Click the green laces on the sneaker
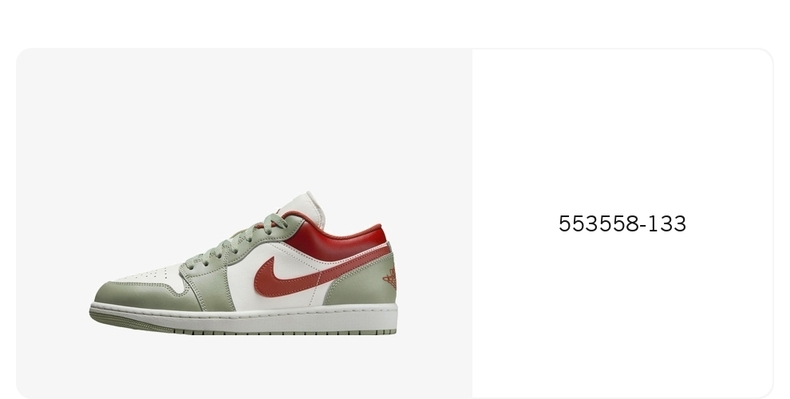 234,242
